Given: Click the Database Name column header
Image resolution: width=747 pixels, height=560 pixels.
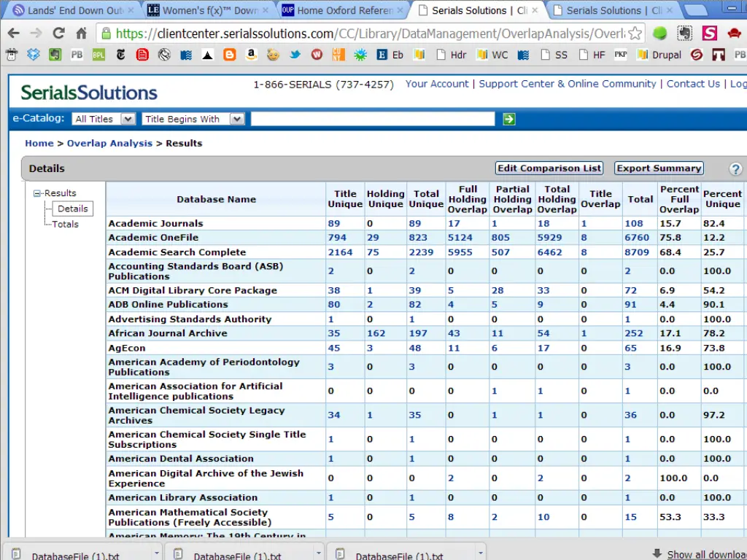Looking at the screenshot, I should coord(216,200).
